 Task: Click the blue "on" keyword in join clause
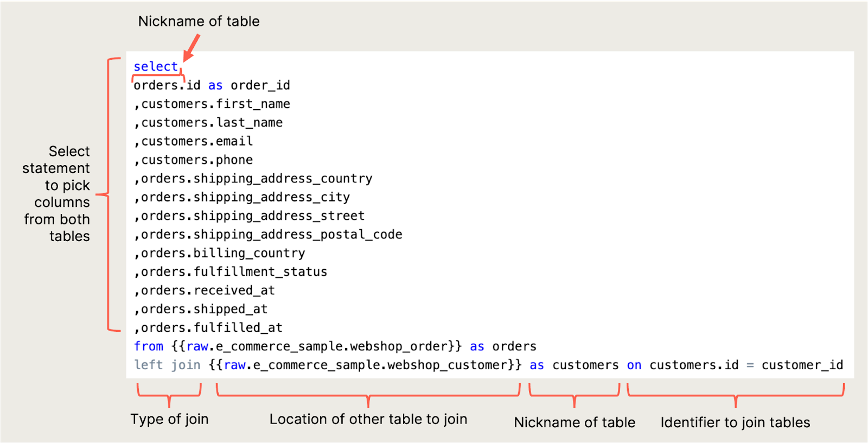click(634, 365)
